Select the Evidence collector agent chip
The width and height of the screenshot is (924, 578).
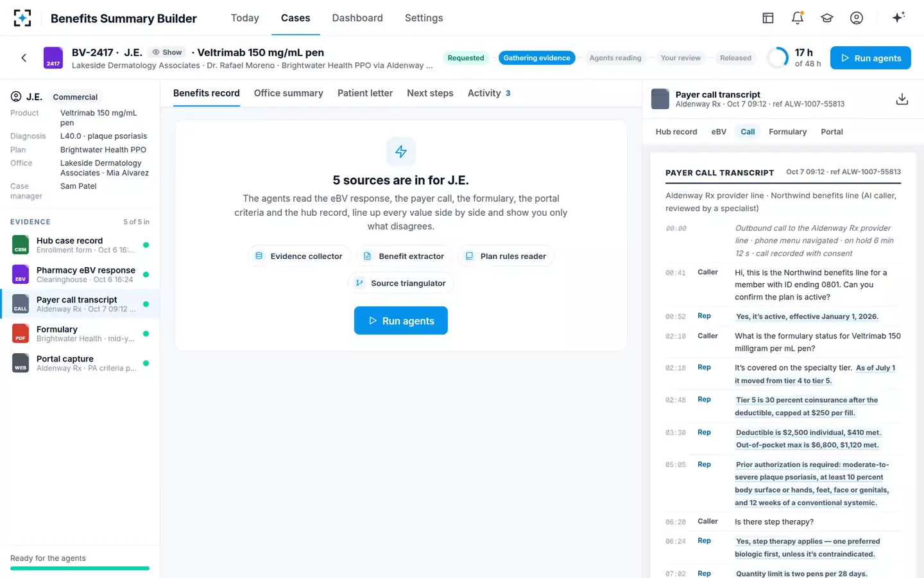299,256
